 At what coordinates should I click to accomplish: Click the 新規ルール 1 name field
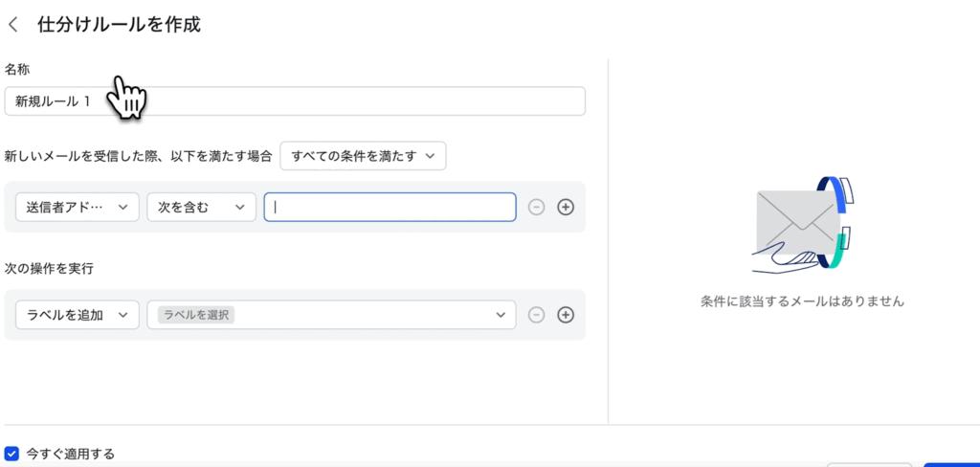[x=295, y=101]
